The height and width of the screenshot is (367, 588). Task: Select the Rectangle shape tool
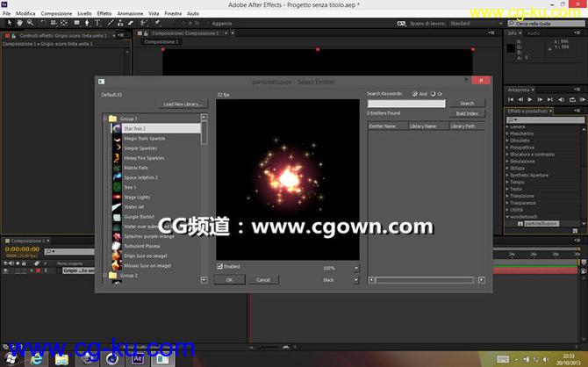pyautogui.click(x=76, y=23)
